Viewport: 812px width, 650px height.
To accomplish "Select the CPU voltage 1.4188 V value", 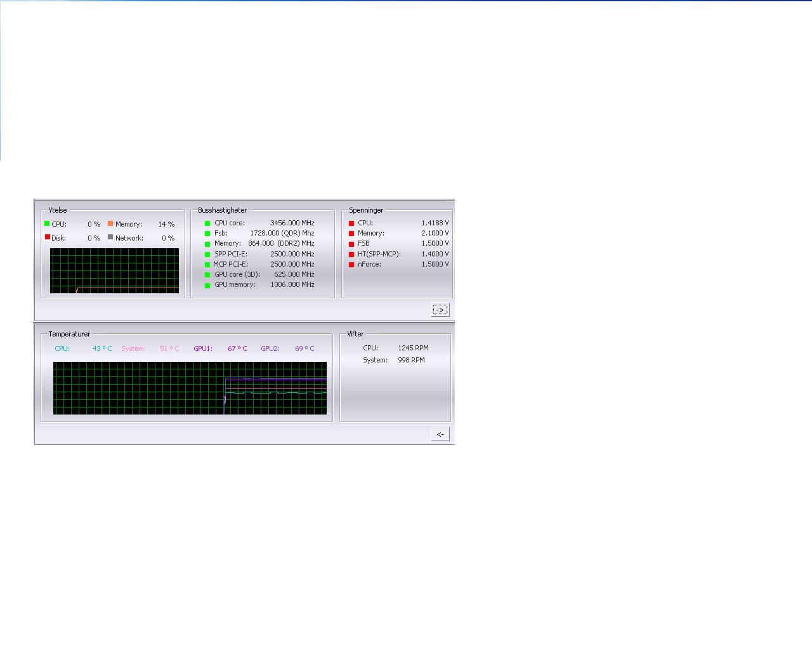I will tap(435, 223).
